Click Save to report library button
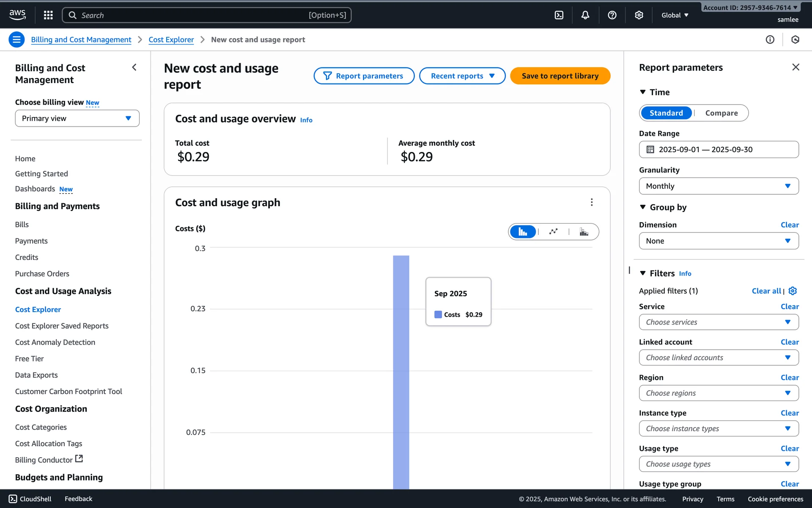 click(560, 76)
